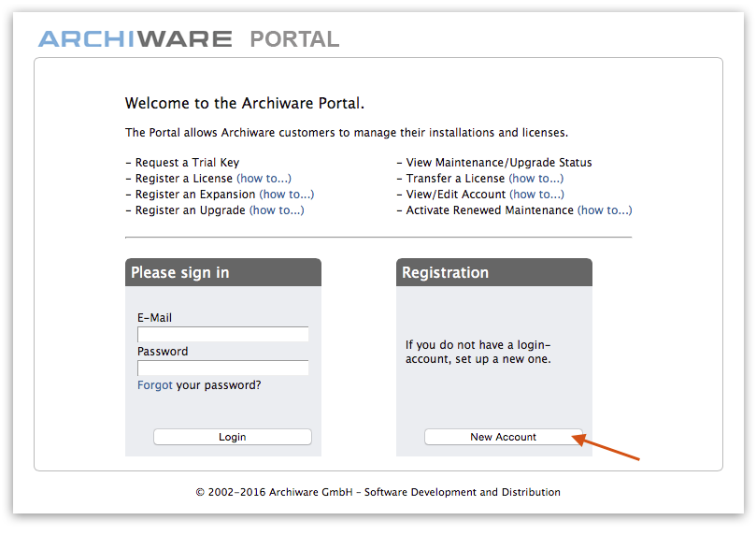This screenshot has height=535, width=756.
Task: Click the Please sign in panel header
Action: coord(222,273)
